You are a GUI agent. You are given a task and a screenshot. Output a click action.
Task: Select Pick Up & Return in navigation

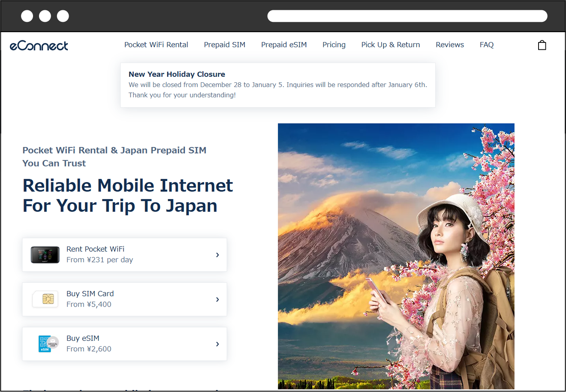(390, 45)
